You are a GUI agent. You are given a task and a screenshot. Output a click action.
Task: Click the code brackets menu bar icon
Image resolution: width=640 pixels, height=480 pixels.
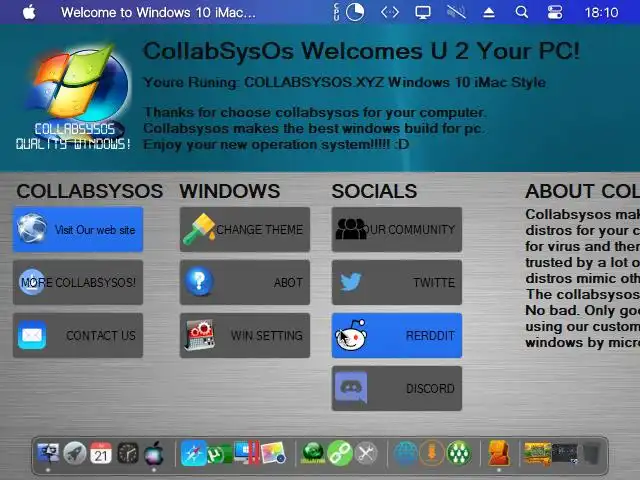(x=390, y=12)
